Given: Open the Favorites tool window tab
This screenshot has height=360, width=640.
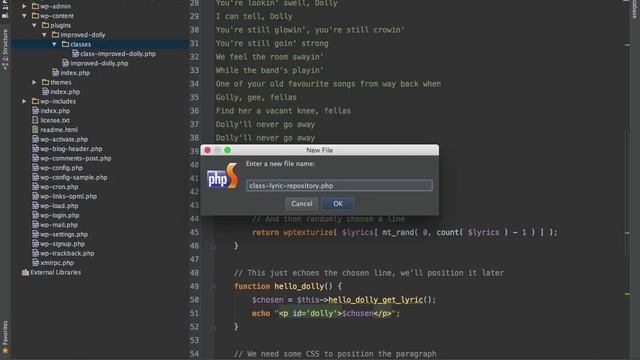Looking at the screenshot, I should [5, 337].
